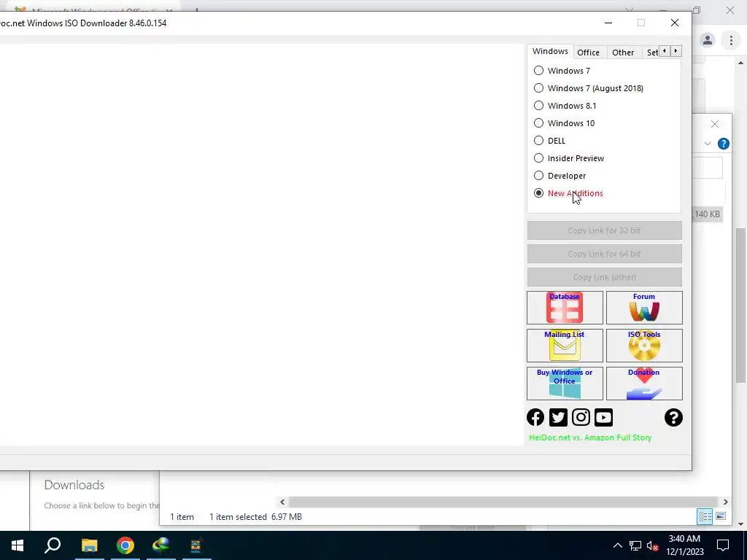747x560 pixels.
Task: Click Explorer horizontal scrollbar track
Action: click(503, 502)
